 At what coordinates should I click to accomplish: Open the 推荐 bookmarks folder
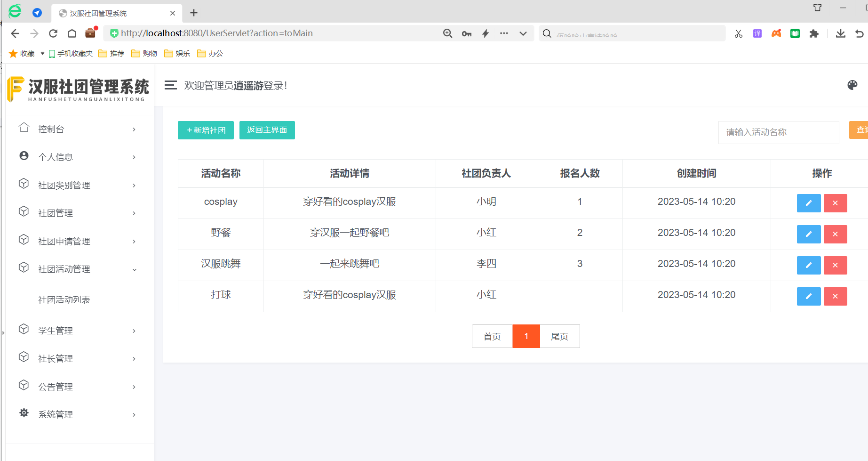[x=111, y=54]
